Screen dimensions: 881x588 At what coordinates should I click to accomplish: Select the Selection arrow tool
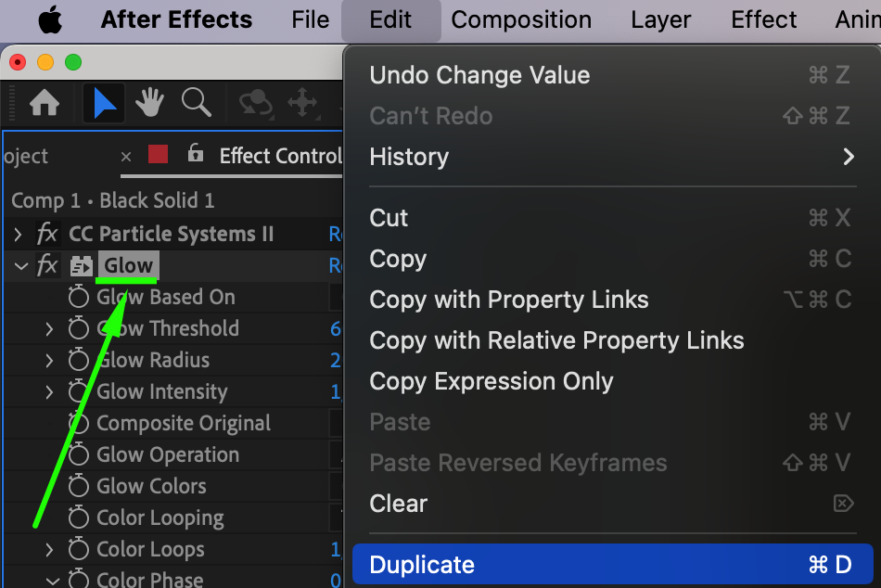[x=105, y=104]
